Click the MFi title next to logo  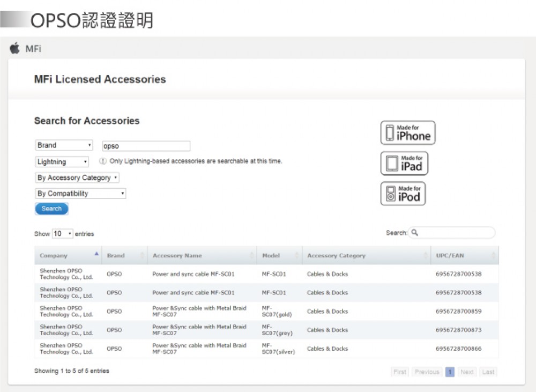tap(33, 49)
